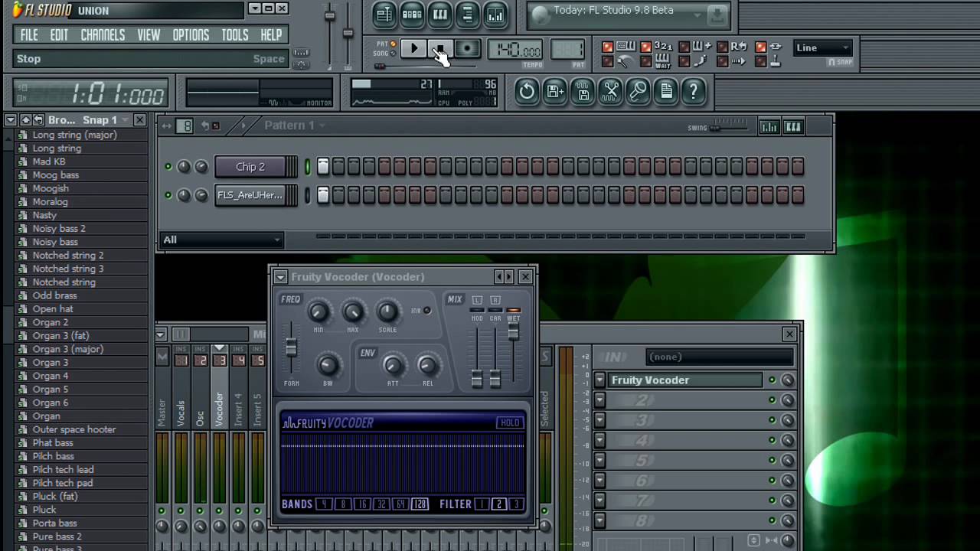980x551 pixels.
Task: Toggle the wait for input switch
Action: (646, 62)
